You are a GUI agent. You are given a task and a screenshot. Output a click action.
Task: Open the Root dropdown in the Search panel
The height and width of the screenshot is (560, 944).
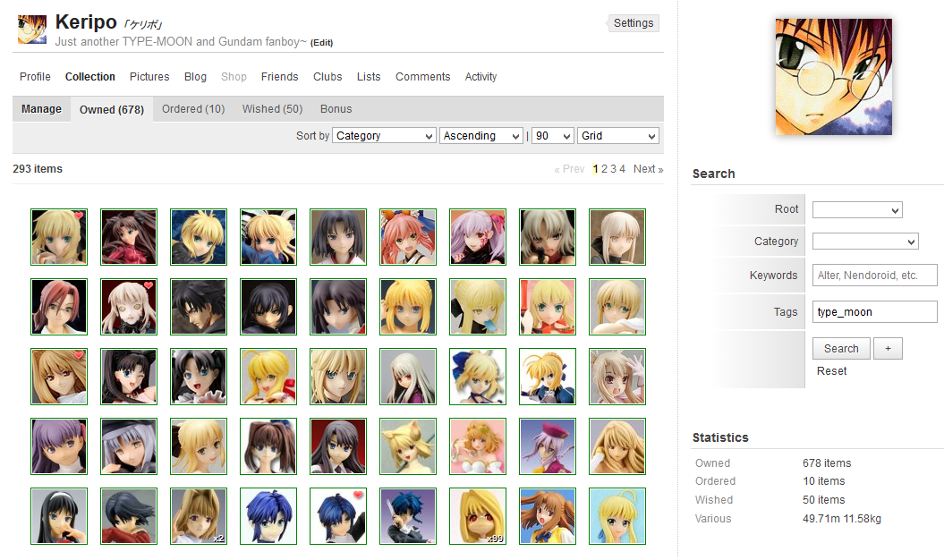pyautogui.click(x=856, y=209)
